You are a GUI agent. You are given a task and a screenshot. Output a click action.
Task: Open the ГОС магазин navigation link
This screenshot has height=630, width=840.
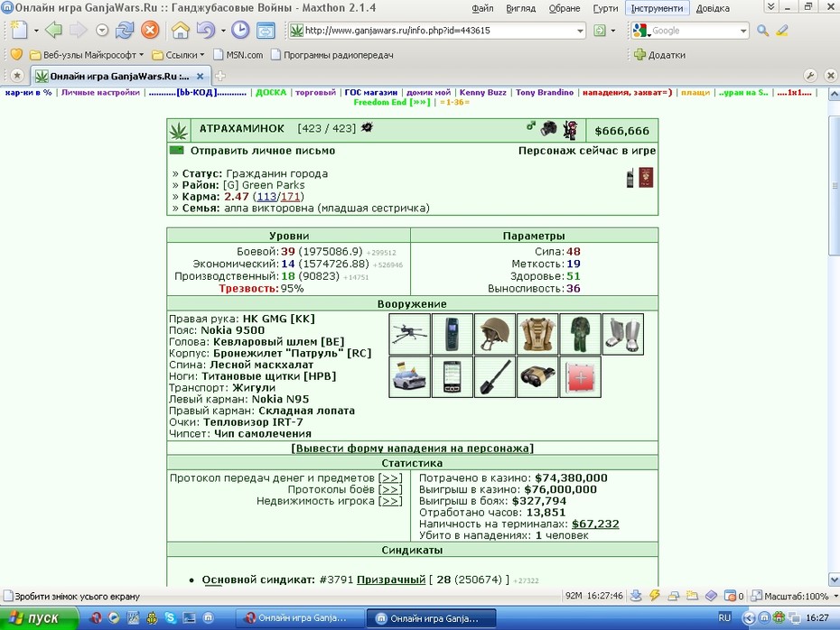(370, 92)
